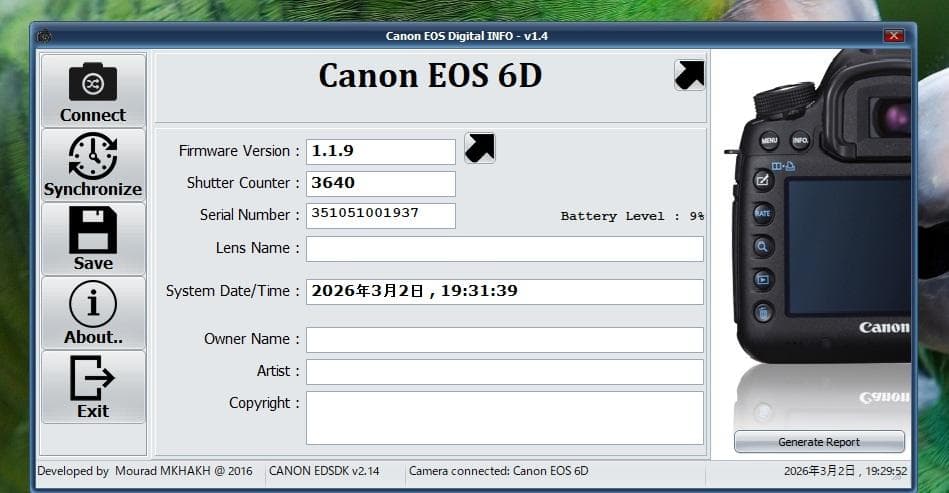
Task: Click the 'Shutter Counter :' label
Action: coord(243,183)
